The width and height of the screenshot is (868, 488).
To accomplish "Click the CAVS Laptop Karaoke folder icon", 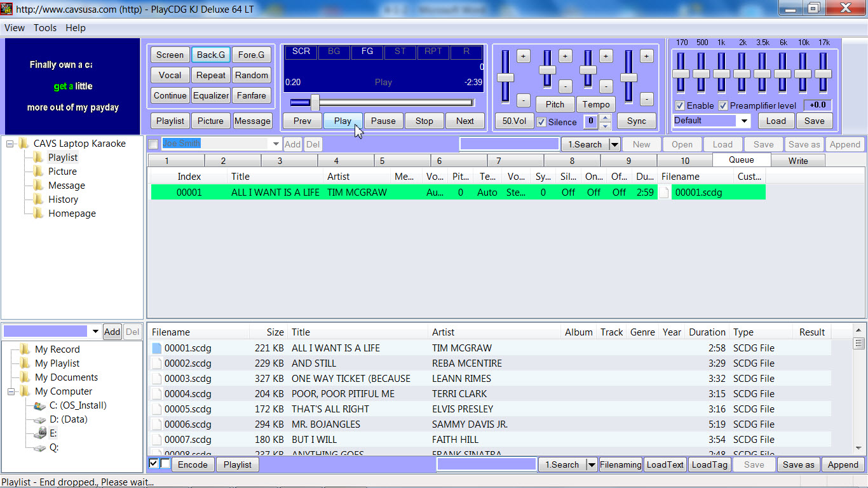I will tap(24, 144).
